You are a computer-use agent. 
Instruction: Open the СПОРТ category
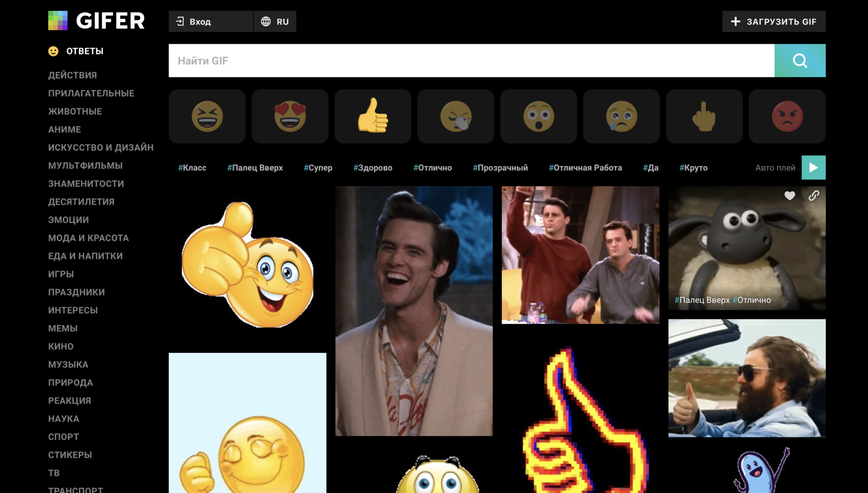click(x=64, y=437)
